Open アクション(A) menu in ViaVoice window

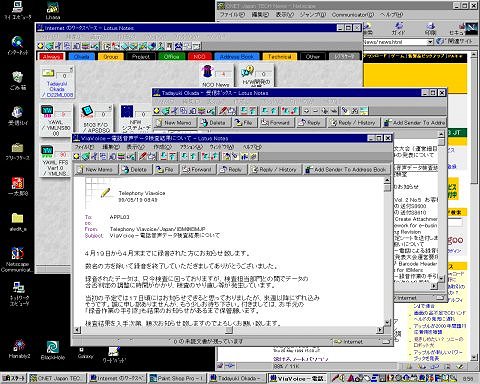pos(191,147)
